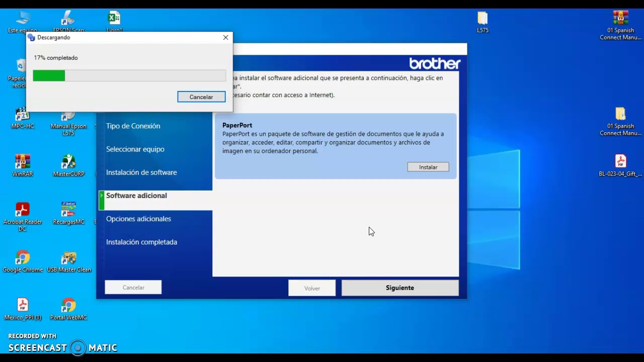Select the Seleccionar equipo step
Viewport: 644px width, 362px height.
tap(135, 149)
